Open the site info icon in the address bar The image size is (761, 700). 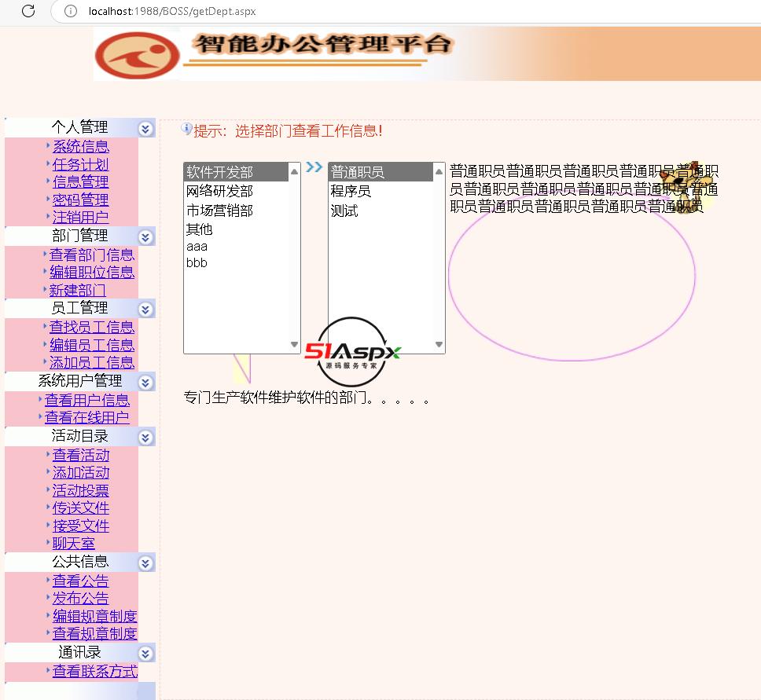[71, 11]
